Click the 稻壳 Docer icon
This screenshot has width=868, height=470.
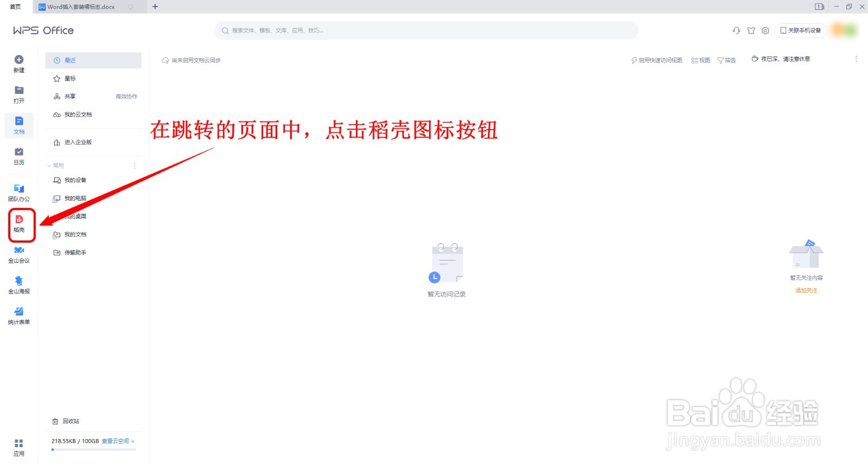[x=19, y=219]
